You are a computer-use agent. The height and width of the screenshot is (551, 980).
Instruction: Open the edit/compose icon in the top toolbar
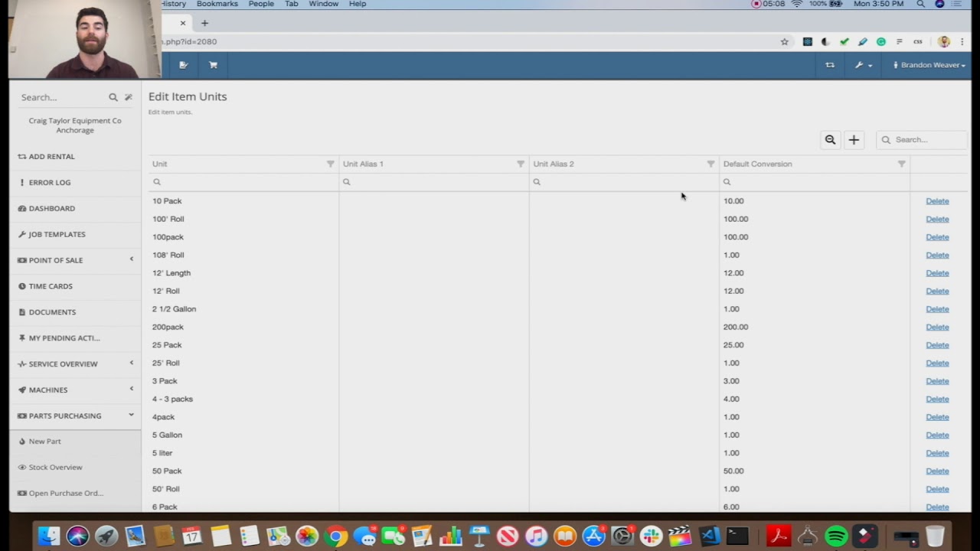tap(183, 65)
